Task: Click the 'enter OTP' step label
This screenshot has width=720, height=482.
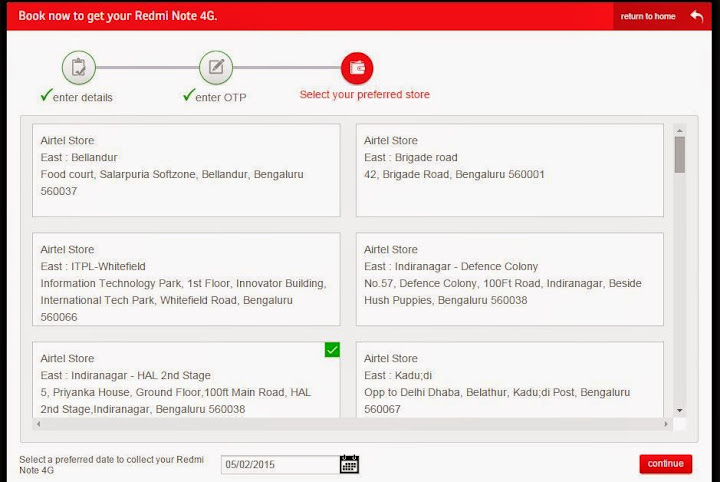Action: pos(221,97)
